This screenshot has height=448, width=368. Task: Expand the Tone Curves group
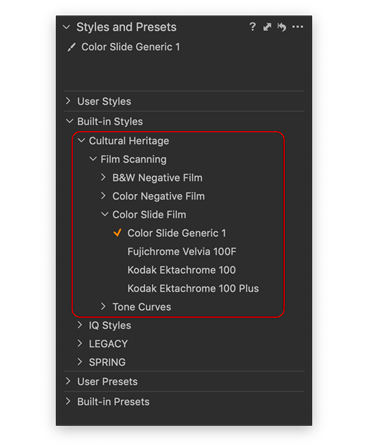[x=103, y=306]
